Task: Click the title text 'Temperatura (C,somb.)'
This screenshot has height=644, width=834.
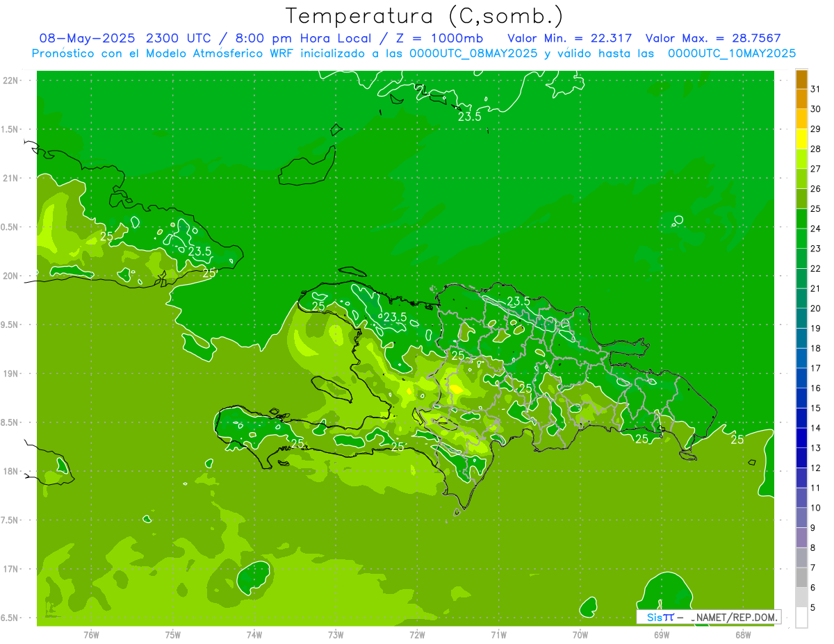Action: (x=425, y=16)
